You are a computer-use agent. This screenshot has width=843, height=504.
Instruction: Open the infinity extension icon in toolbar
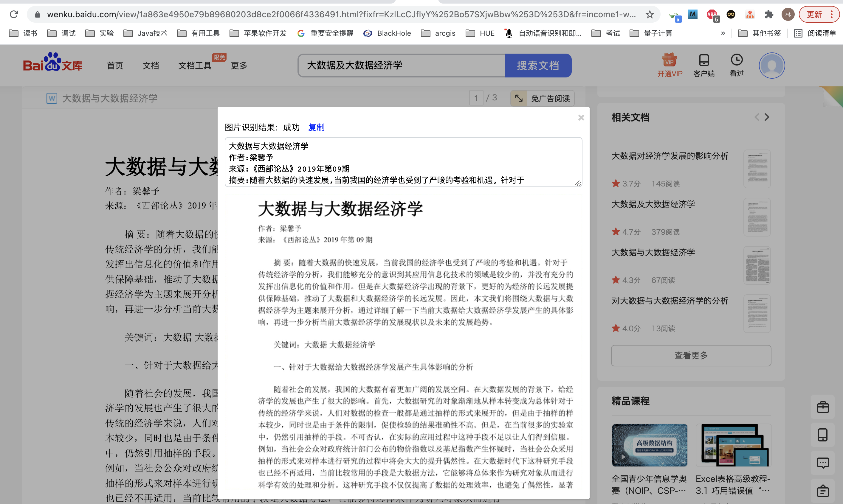point(731,14)
